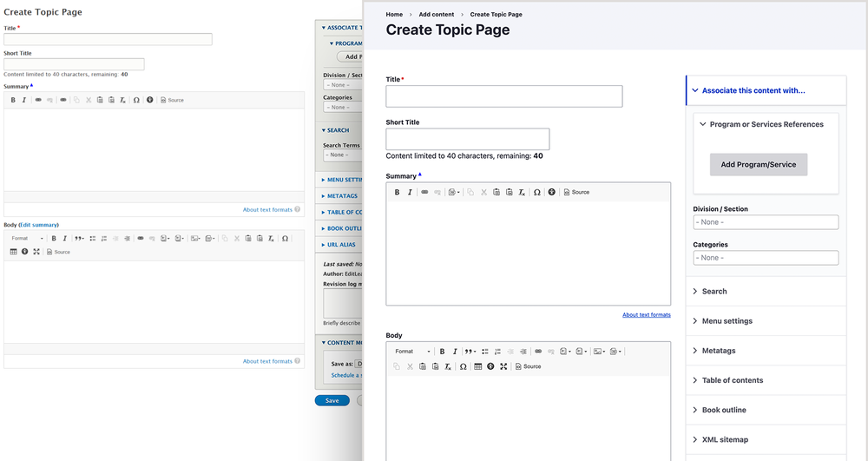
Task: Expand METATAGS section in left form
Action: 340,196
